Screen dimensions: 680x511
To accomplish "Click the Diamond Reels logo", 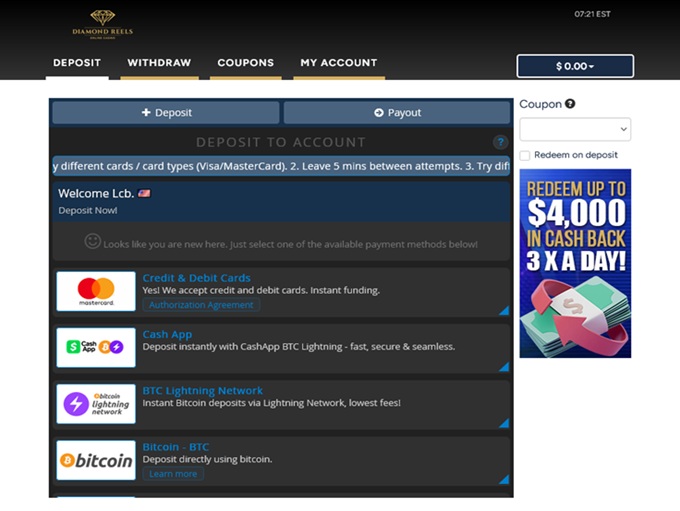I will [103, 24].
